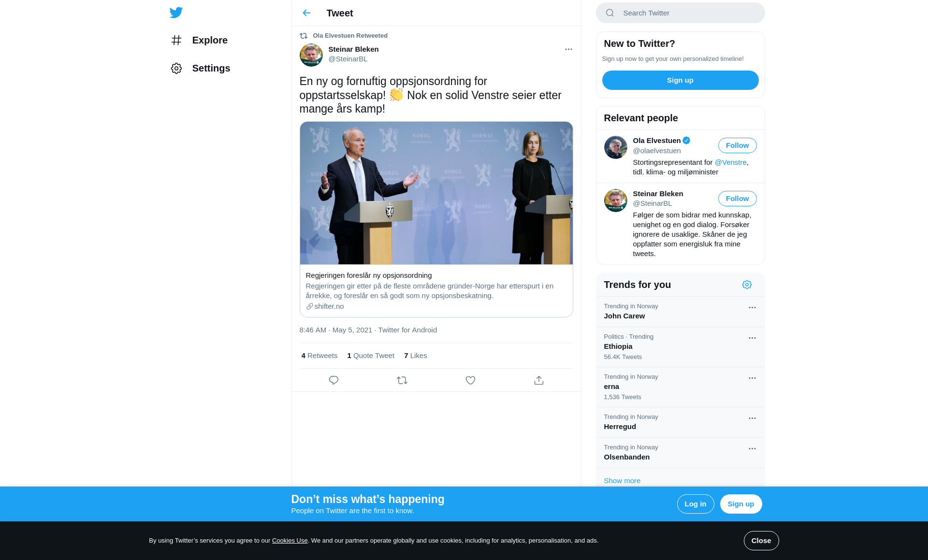Image resolution: width=928 pixels, height=560 pixels.
Task: Click Twitter for Android source link
Action: [x=407, y=330]
